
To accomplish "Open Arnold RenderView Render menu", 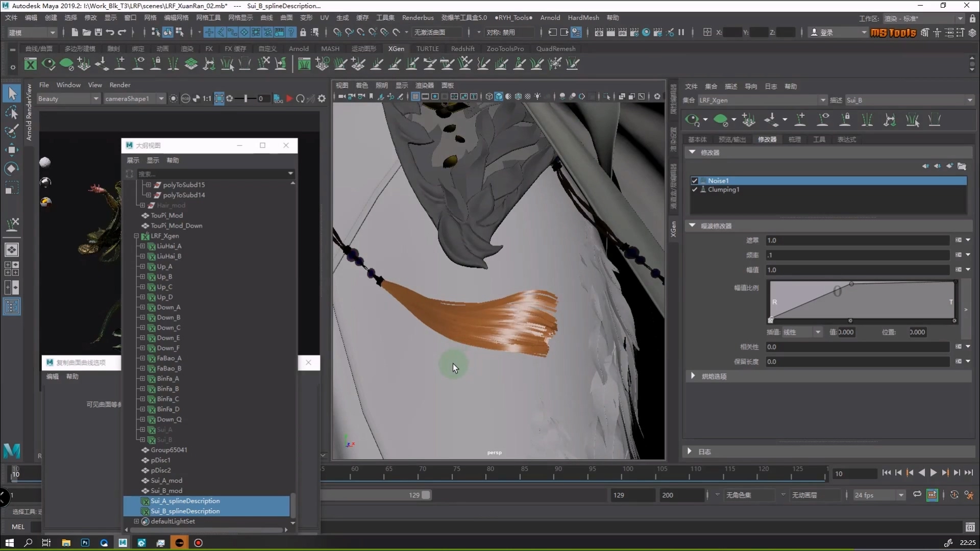I will coord(120,85).
